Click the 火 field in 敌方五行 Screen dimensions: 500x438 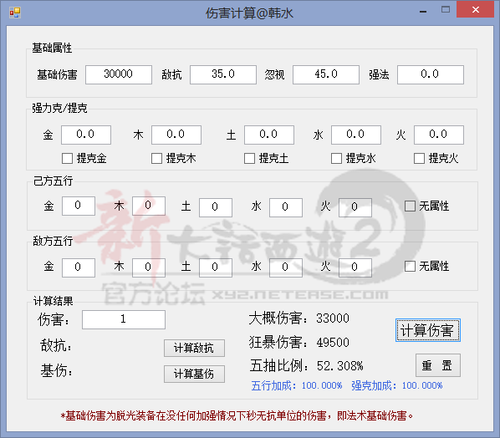(x=355, y=268)
